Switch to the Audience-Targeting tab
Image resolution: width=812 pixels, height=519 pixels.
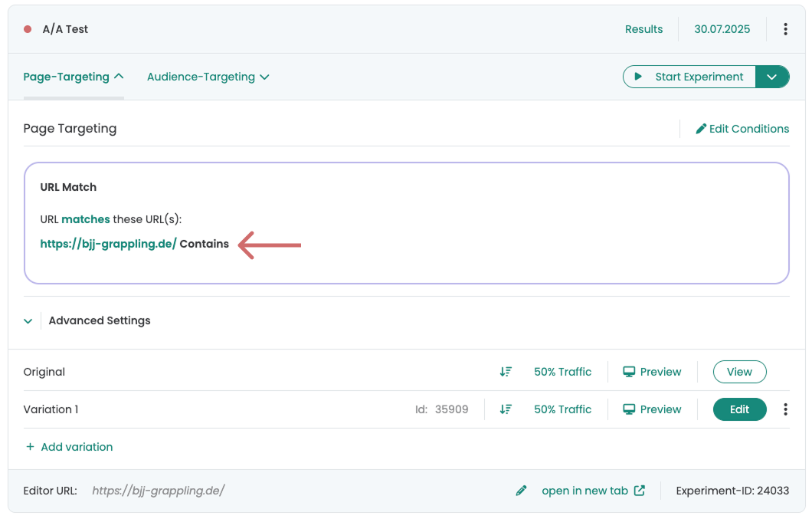(208, 77)
